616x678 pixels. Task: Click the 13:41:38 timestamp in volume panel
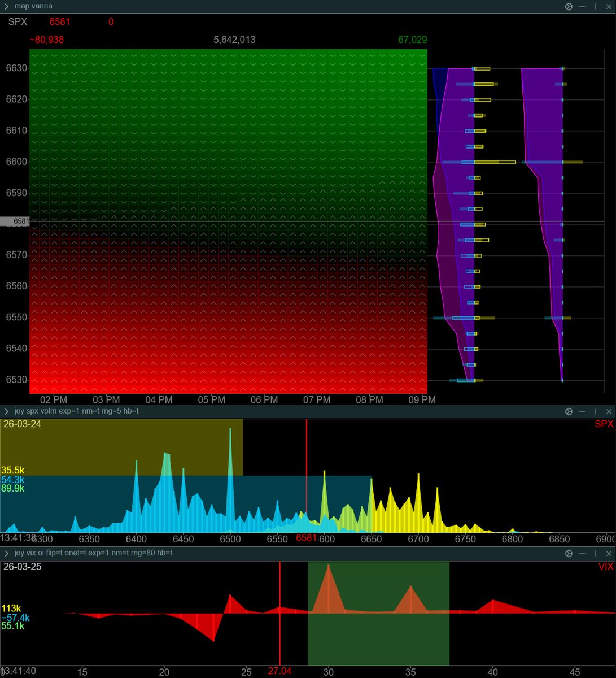18,538
